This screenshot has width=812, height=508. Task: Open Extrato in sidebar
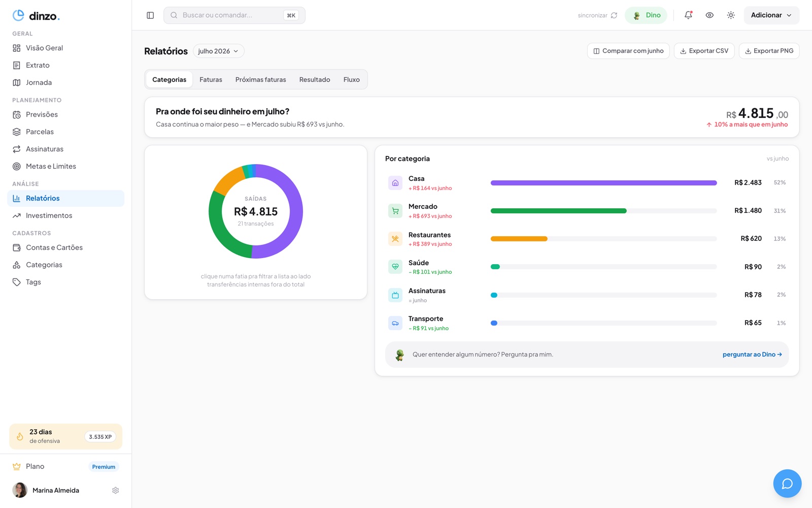[x=66, y=65]
